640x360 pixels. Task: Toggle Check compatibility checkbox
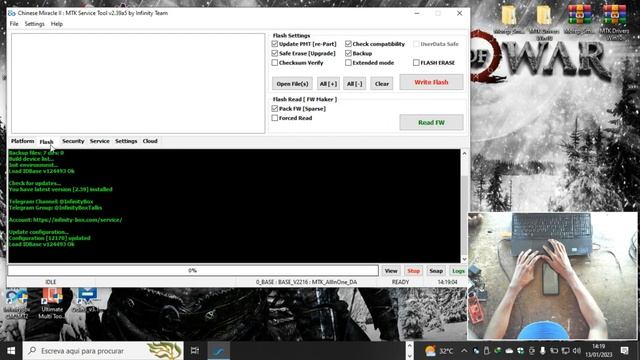point(348,44)
